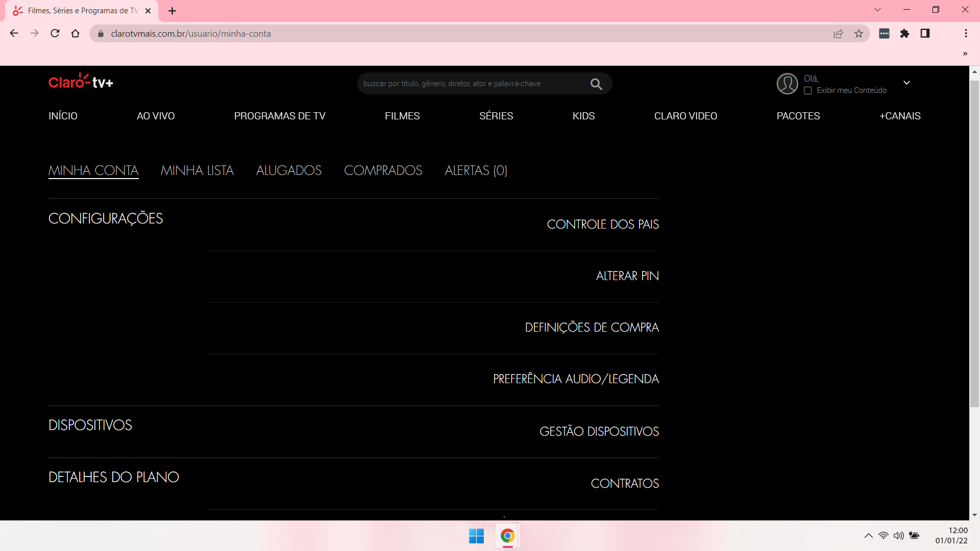
Task: Open +CANAIS menu item
Action: point(900,116)
